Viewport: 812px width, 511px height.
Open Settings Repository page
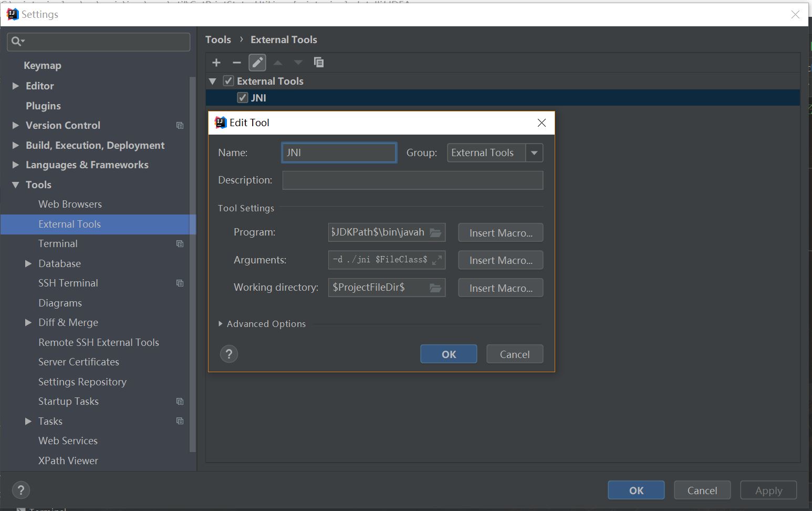82,382
